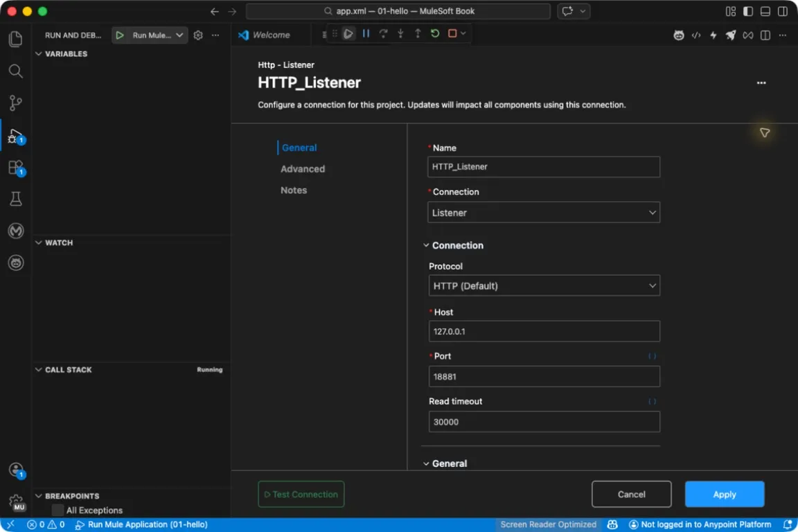The width and height of the screenshot is (798, 532).
Task: Click the Cancel button
Action: click(631, 494)
